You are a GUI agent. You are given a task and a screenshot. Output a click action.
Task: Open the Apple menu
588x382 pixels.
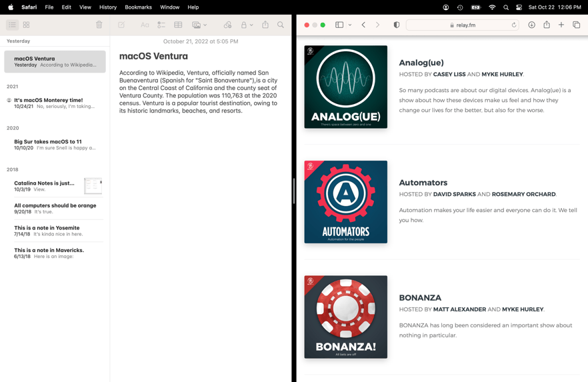click(11, 7)
